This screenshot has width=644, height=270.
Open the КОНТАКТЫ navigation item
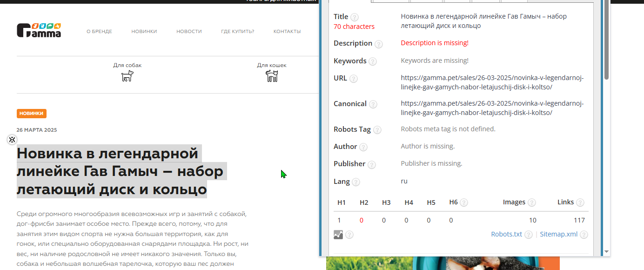coord(287,32)
